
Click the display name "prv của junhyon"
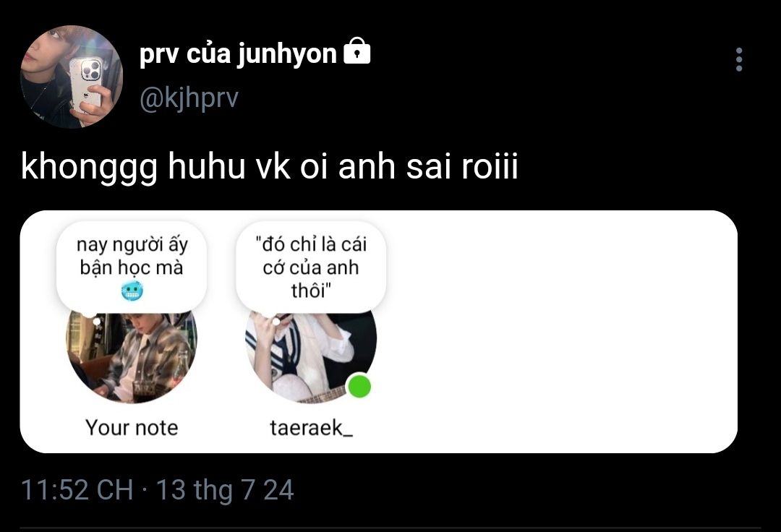pos(237,54)
